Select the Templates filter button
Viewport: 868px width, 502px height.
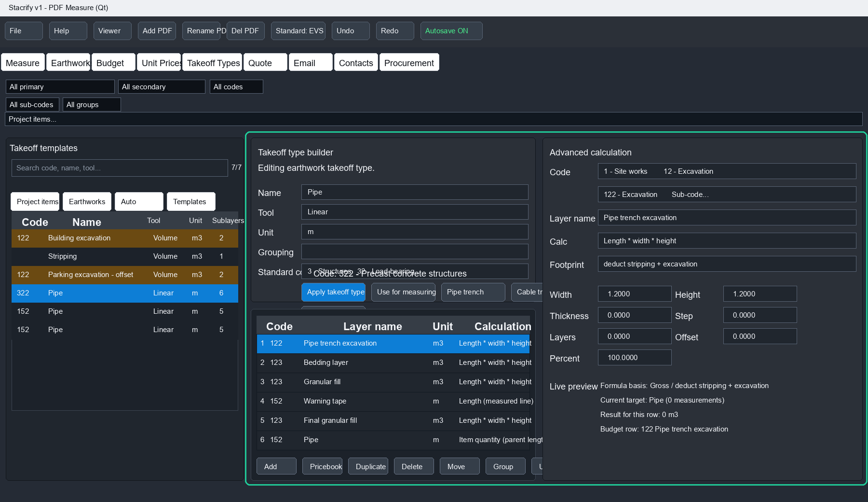click(191, 202)
